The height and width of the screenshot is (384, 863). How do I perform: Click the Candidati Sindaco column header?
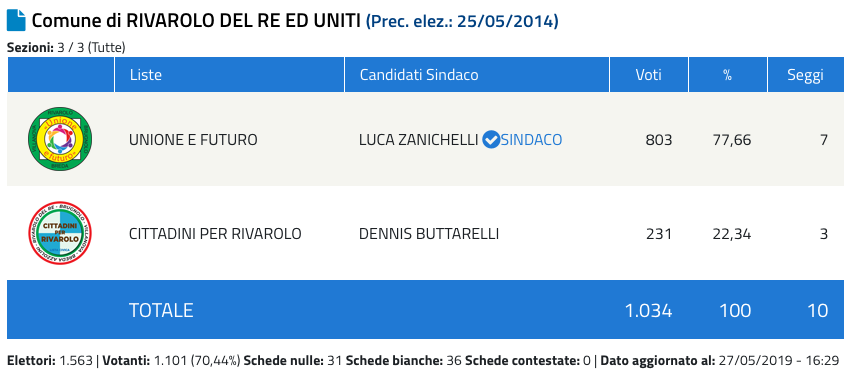click(419, 75)
